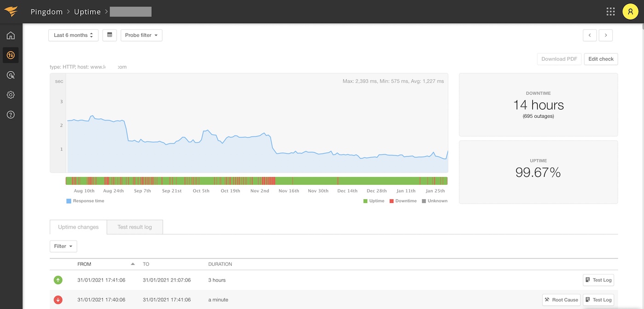Click the Help question mark icon
The height and width of the screenshot is (309, 644).
point(11,114)
